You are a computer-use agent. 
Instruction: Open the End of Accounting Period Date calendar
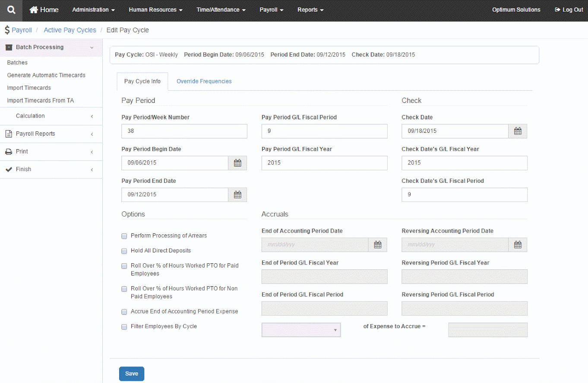click(x=378, y=245)
